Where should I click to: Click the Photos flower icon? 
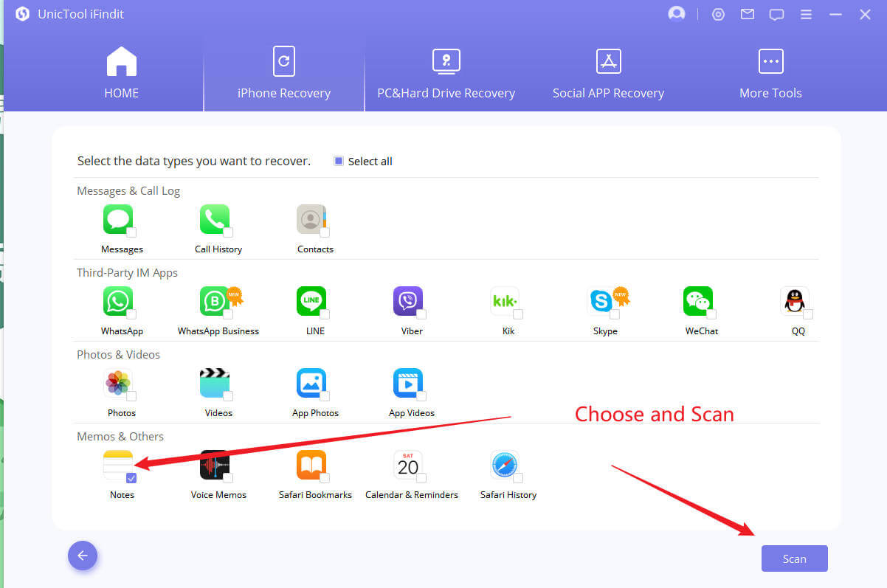118,383
